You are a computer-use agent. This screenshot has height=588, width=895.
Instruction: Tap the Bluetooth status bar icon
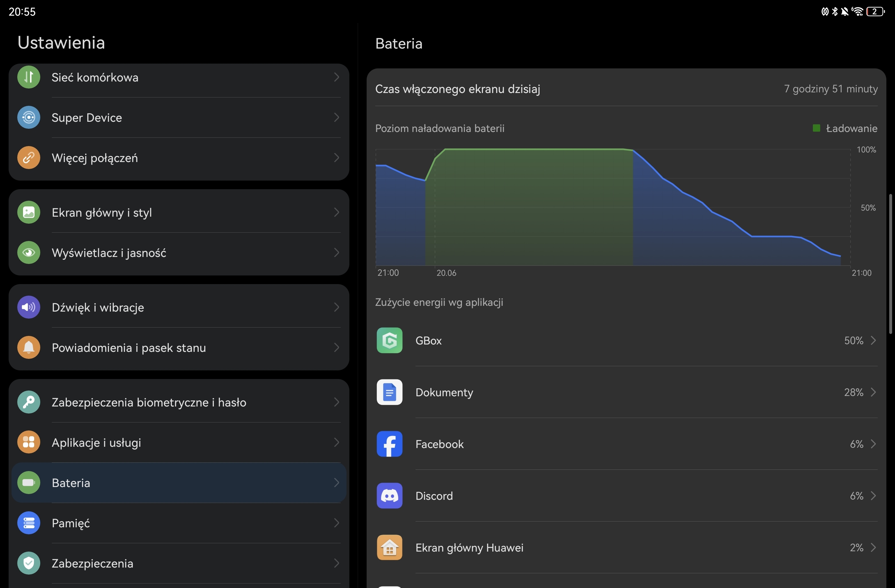pyautogui.click(x=835, y=12)
